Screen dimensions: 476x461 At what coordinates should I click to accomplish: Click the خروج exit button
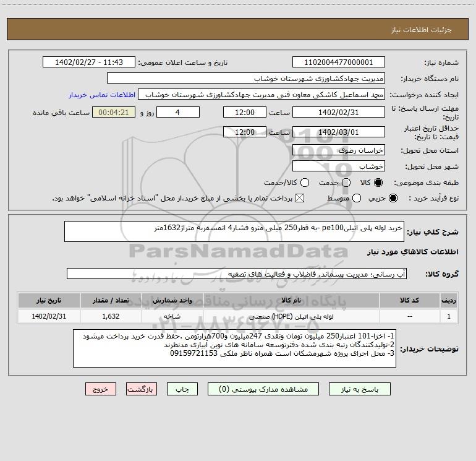[101, 389]
